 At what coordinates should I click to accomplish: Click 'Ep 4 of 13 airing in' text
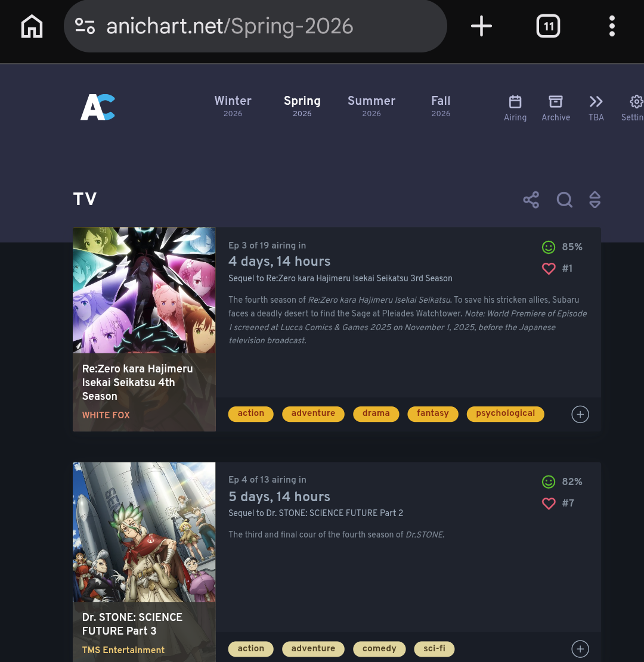pyautogui.click(x=267, y=480)
